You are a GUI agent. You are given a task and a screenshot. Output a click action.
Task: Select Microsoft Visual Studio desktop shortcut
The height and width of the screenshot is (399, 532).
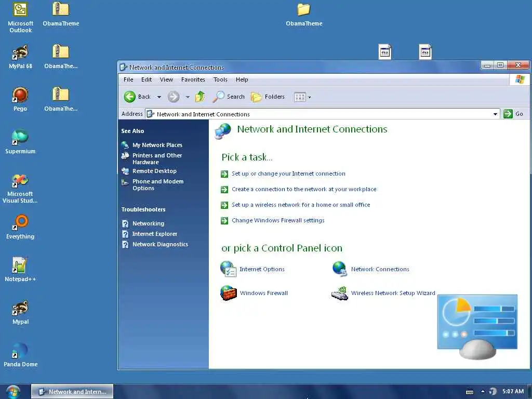point(20,188)
